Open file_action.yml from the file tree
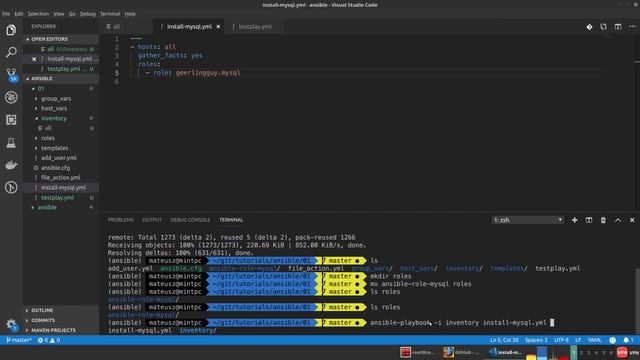Viewport: 640px width, 360px height. click(60, 178)
